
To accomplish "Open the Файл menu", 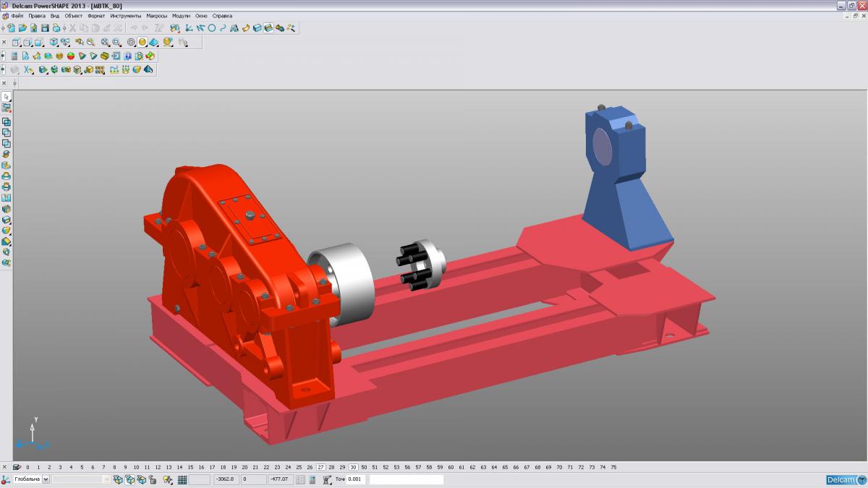I will pyautogui.click(x=17, y=15).
